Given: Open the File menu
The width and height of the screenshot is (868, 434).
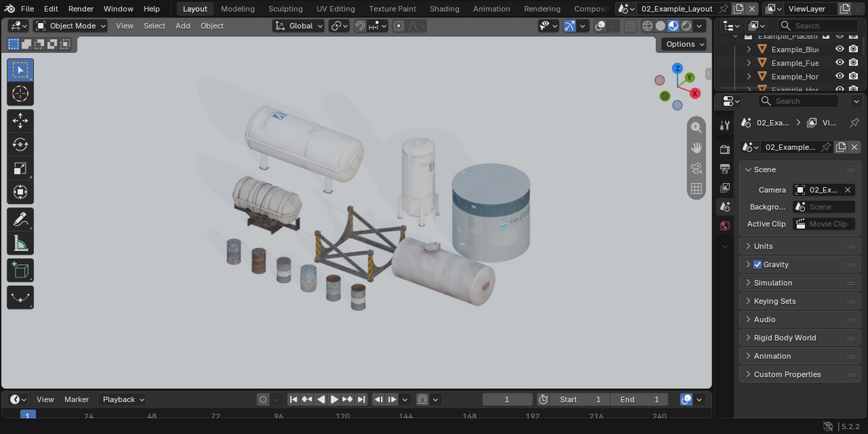Looking at the screenshot, I should (27, 9).
